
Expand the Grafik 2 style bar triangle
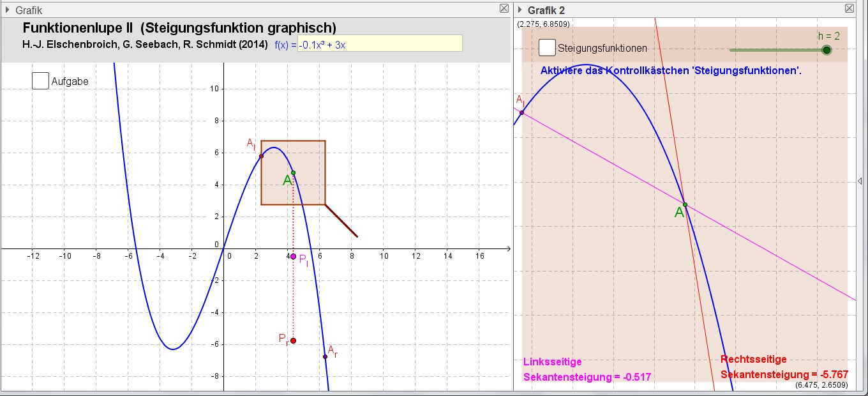coord(520,10)
